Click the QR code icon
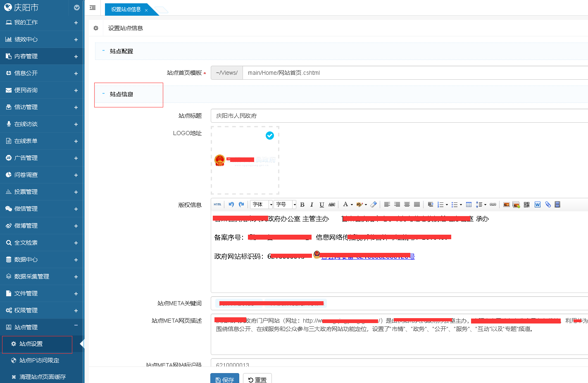 [x=526, y=205]
